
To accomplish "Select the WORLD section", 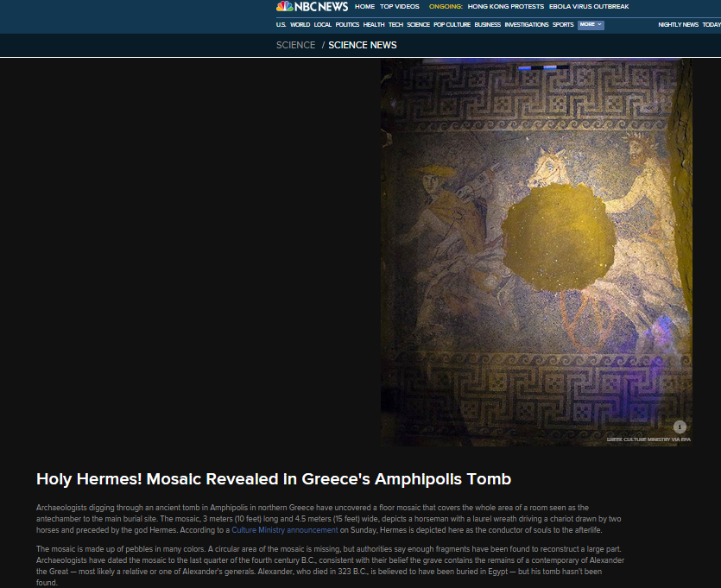I will (300, 25).
